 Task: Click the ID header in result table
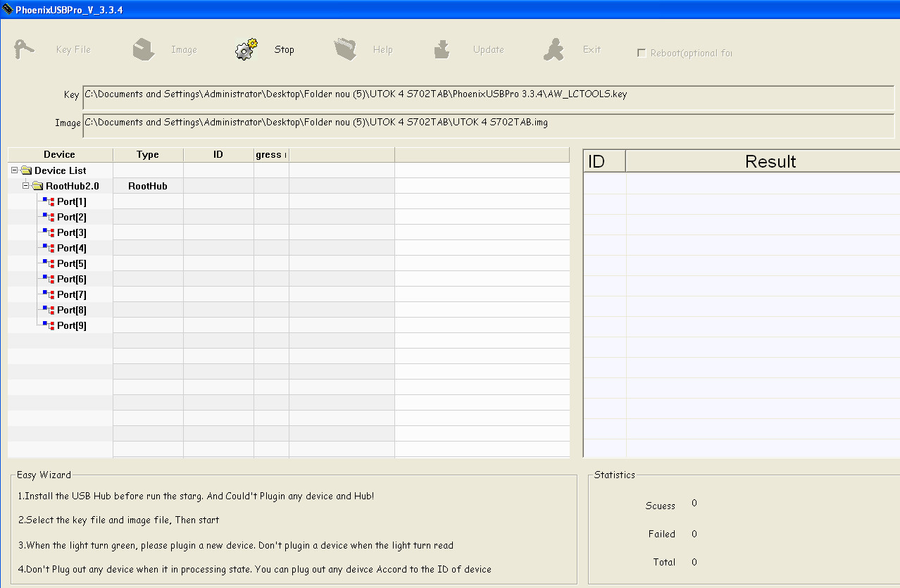click(x=605, y=161)
